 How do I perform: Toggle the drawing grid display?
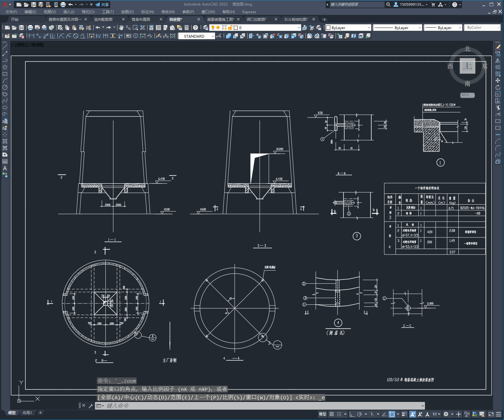(332, 414)
